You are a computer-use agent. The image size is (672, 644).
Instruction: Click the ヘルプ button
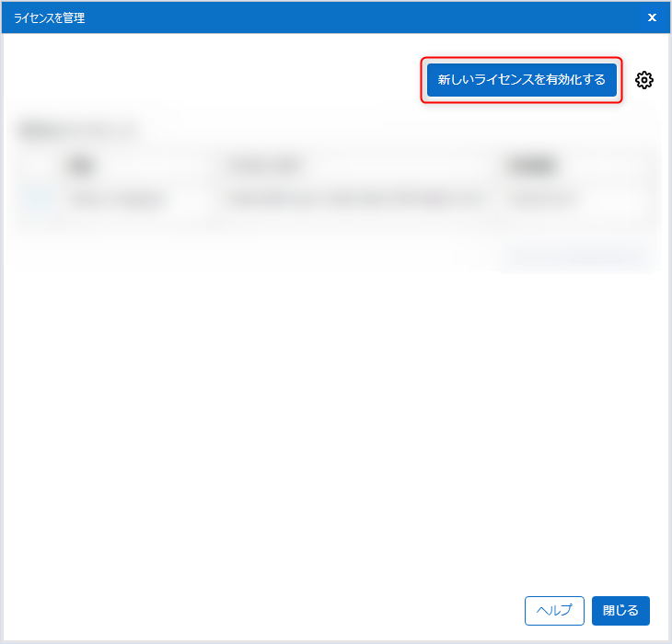coord(554,610)
